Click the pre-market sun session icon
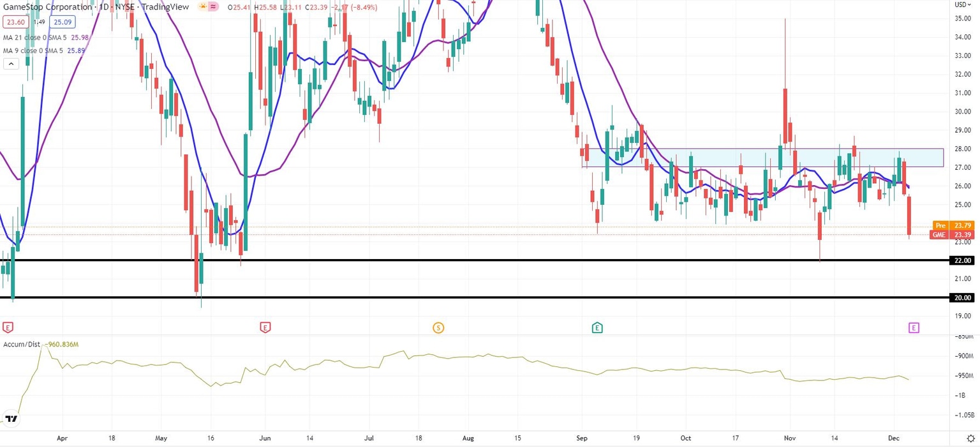Image resolution: width=980 pixels, height=448 pixels. tap(203, 7)
